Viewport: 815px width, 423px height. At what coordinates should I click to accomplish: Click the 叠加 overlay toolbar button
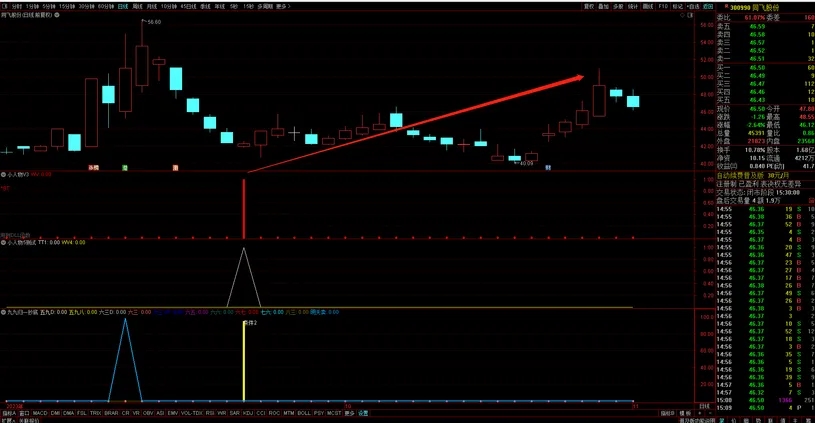click(602, 5)
